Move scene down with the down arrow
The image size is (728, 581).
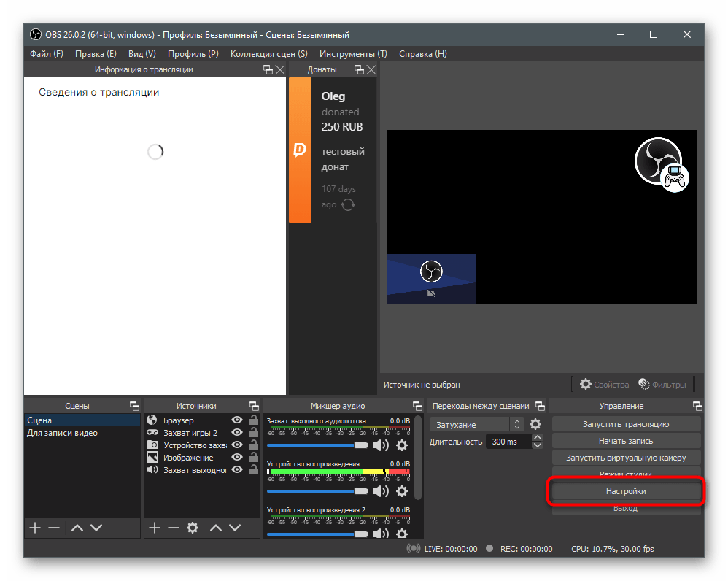click(96, 528)
